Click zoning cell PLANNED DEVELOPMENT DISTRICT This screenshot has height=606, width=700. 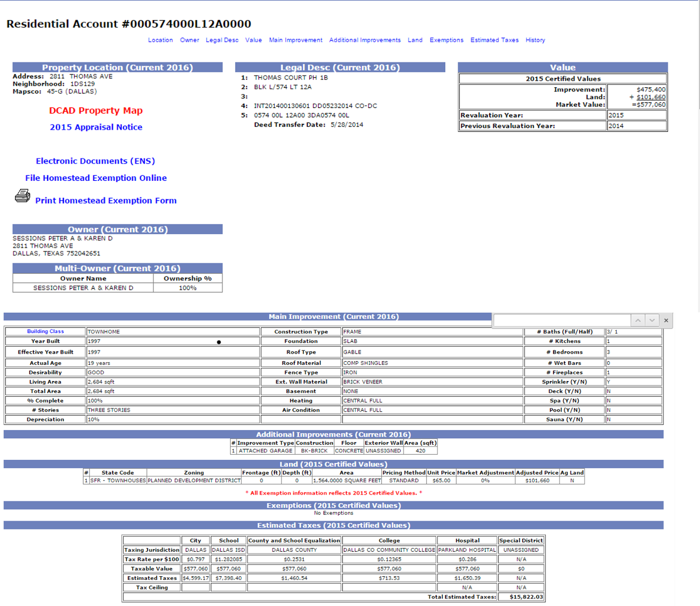[194, 480]
